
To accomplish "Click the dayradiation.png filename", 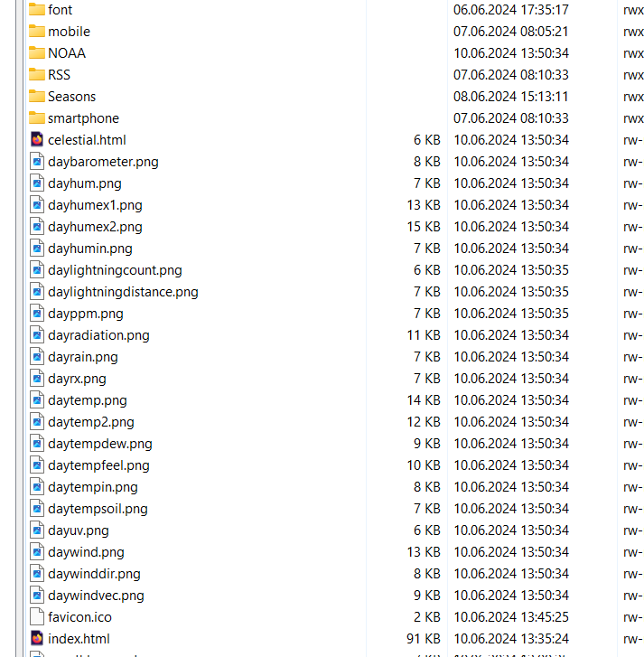I will (98, 334).
